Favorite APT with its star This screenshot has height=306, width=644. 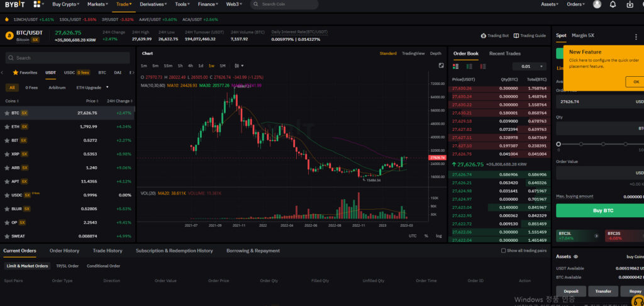tap(7, 181)
